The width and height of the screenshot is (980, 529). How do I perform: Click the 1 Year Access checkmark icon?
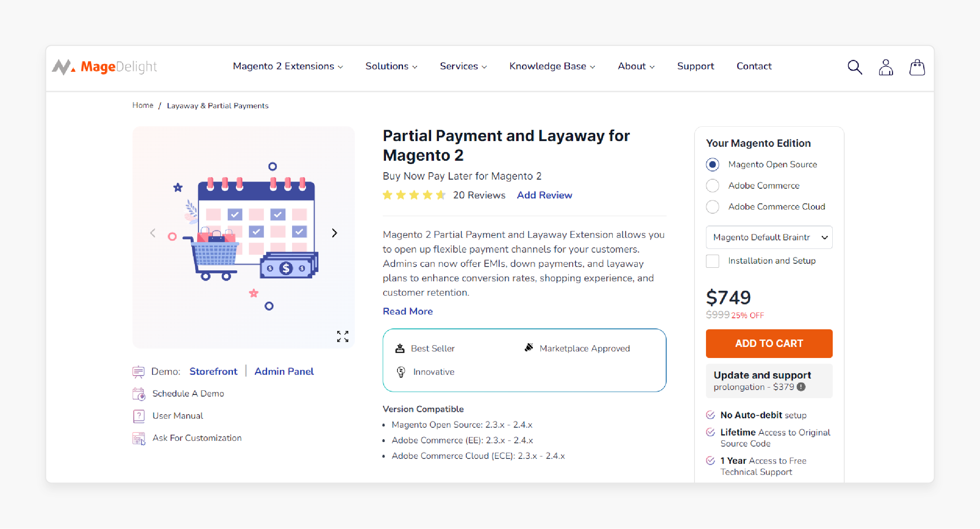pyautogui.click(x=710, y=460)
